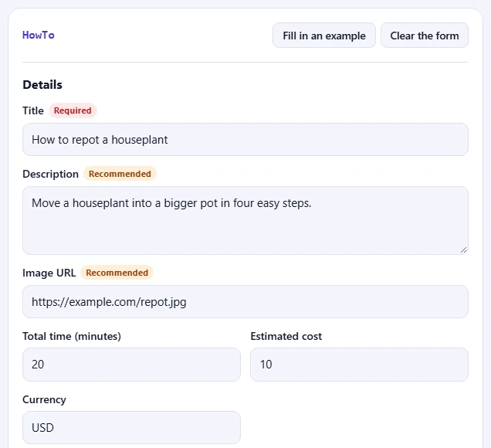Edit the Total time (minutes) field
This screenshot has width=491, height=448.
(131, 365)
